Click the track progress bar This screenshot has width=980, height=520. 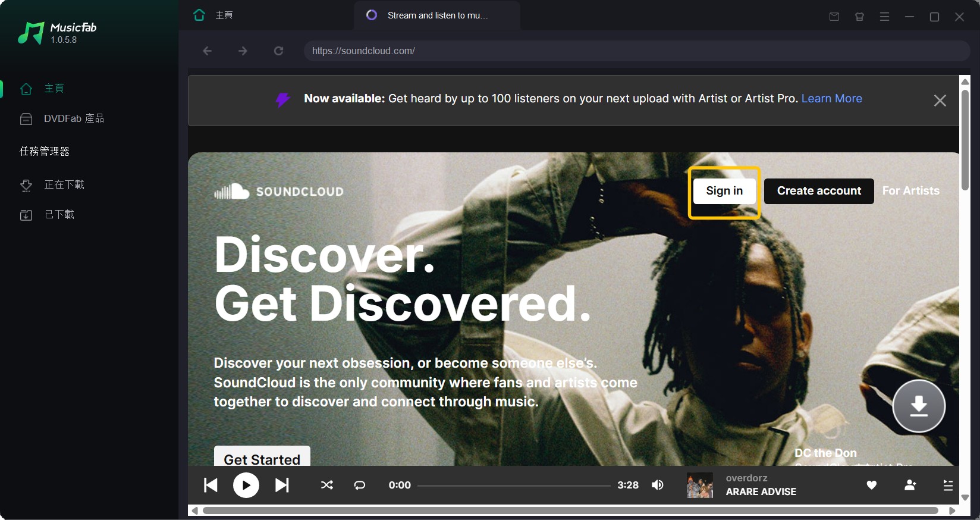click(x=514, y=485)
